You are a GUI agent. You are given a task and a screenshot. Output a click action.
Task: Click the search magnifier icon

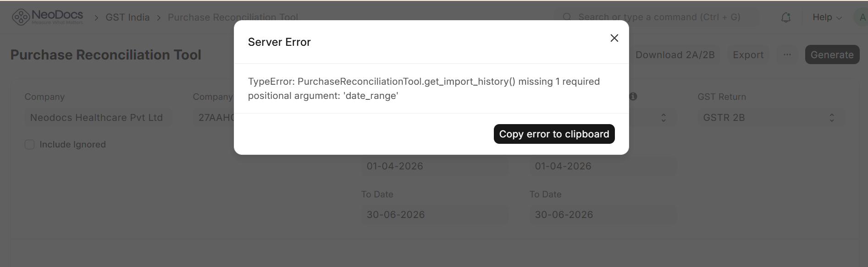tap(567, 17)
